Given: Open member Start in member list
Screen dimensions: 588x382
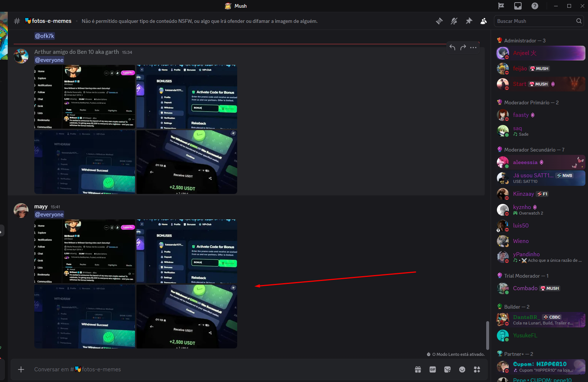Looking at the screenshot, I should pyautogui.click(x=540, y=84).
